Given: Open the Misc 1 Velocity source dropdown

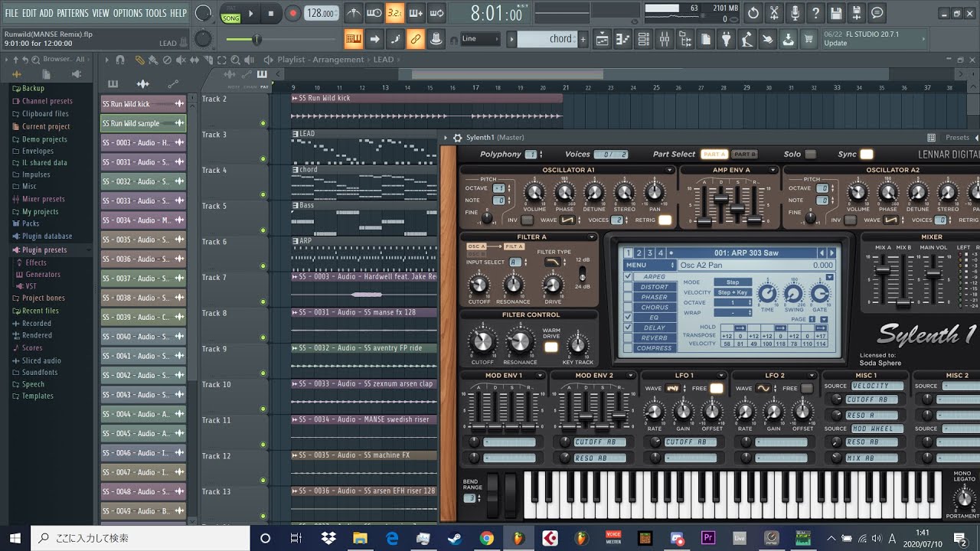Looking at the screenshot, I should pyautogui.click(x=877, y=386).
